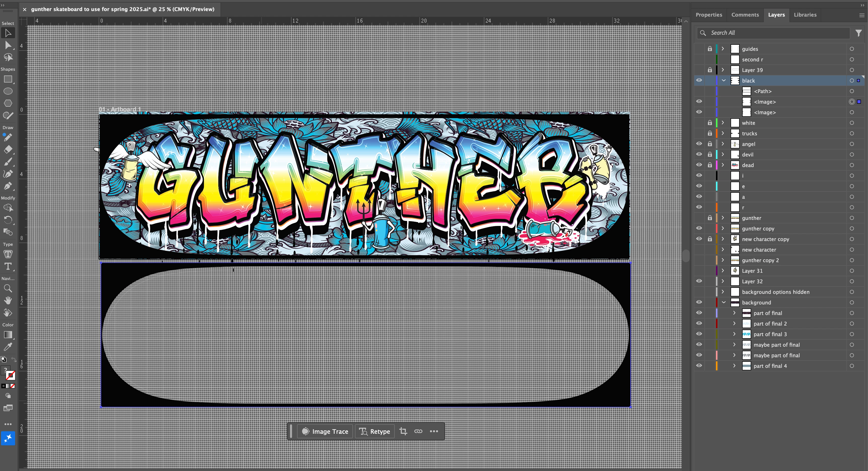
Task: Select the Pen tool
Action: pyautogui.click(x=8, y=186)
